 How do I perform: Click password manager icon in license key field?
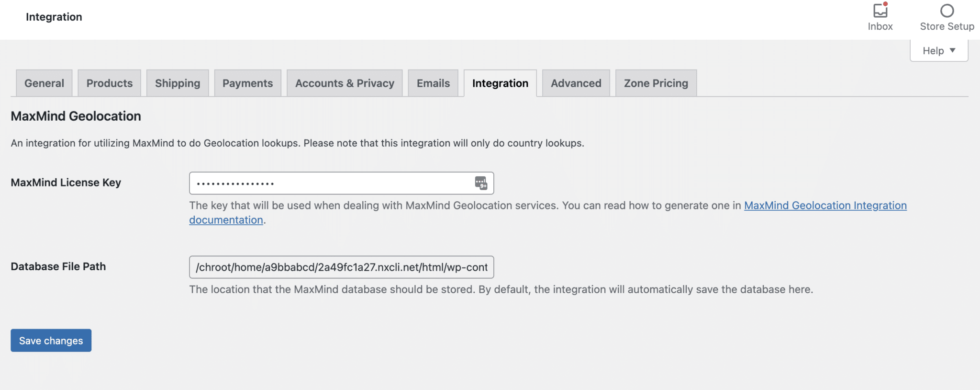(481, 183)
